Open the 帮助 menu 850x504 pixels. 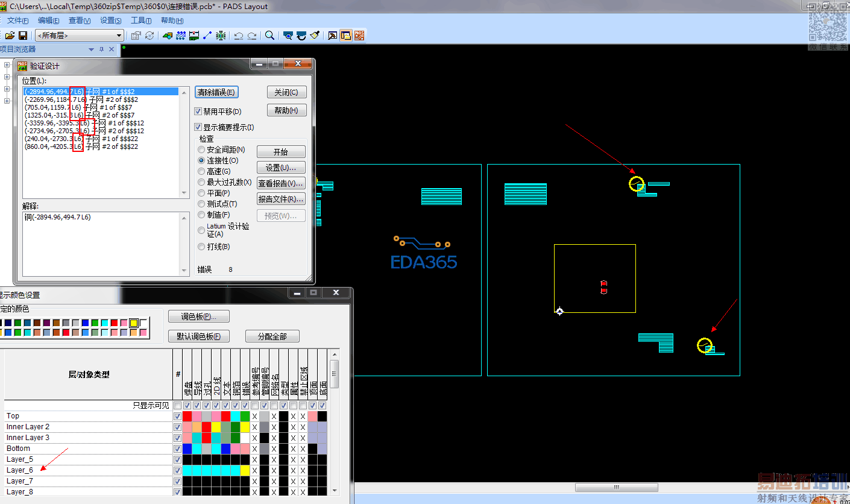pyautogui.click(x=172, y=20)
